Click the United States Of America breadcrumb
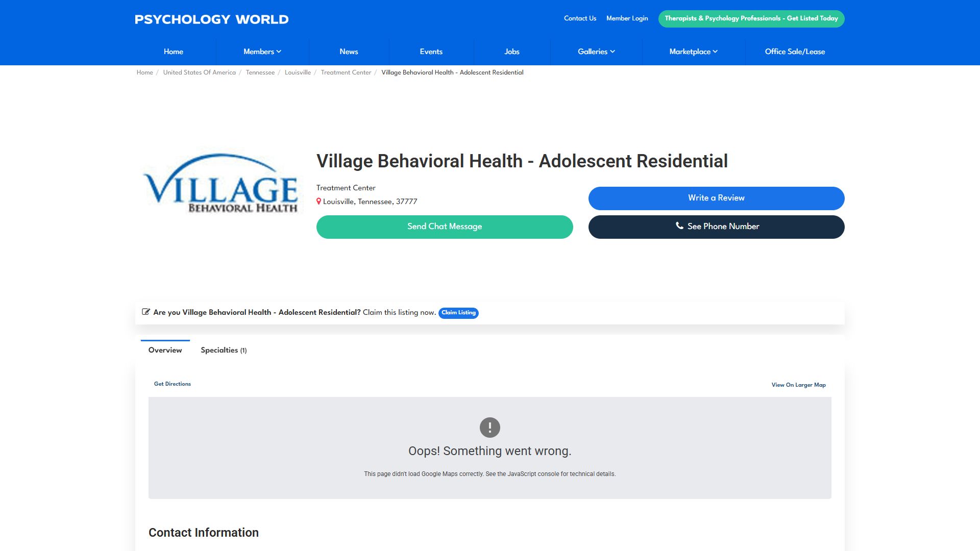 pos(199,72)
